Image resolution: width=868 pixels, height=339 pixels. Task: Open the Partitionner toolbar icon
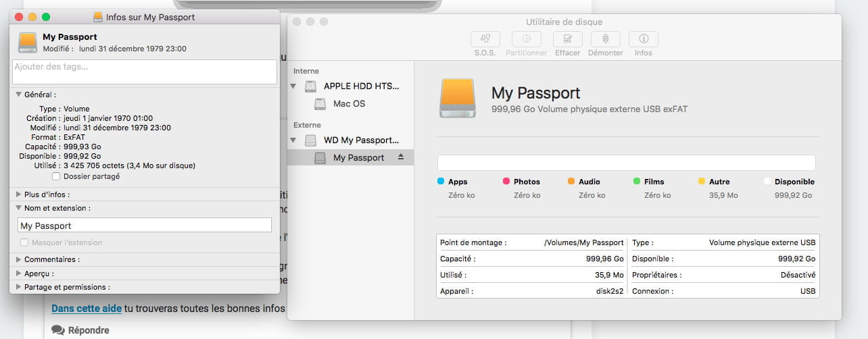coord(526,39)
